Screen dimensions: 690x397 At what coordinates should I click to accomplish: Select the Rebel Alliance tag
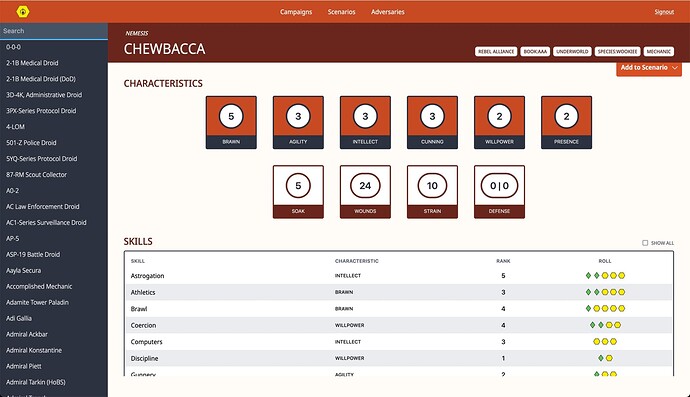[x=496, y=51]
